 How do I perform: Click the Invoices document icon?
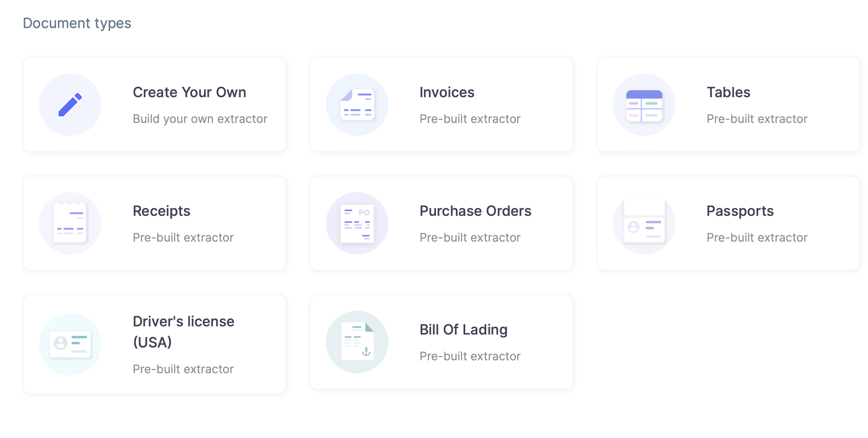pyautogui.click(x=357, y=105)
